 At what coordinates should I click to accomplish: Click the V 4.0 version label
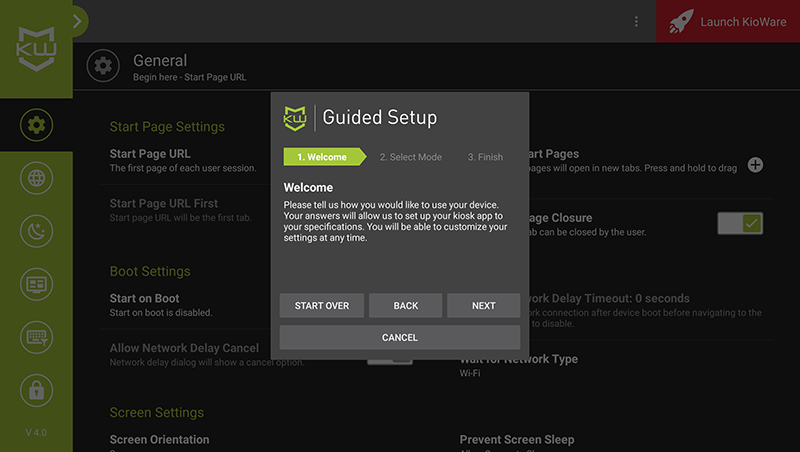click(x=36, y=432)
